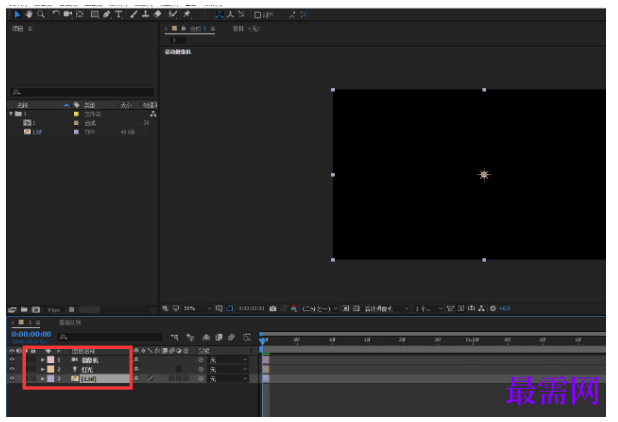Select the Brush tool
The image size is (618, 422).
tap(134, 15)
